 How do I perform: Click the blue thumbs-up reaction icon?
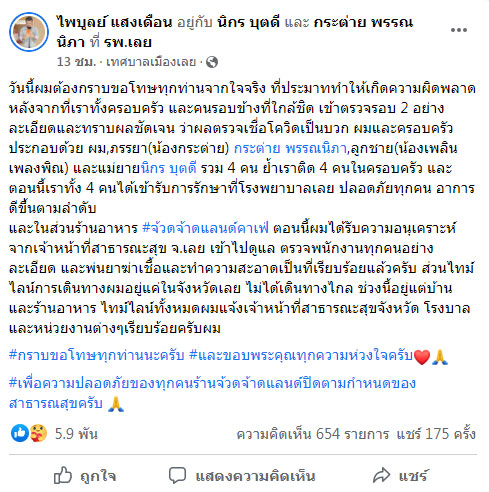coord(20,433)
